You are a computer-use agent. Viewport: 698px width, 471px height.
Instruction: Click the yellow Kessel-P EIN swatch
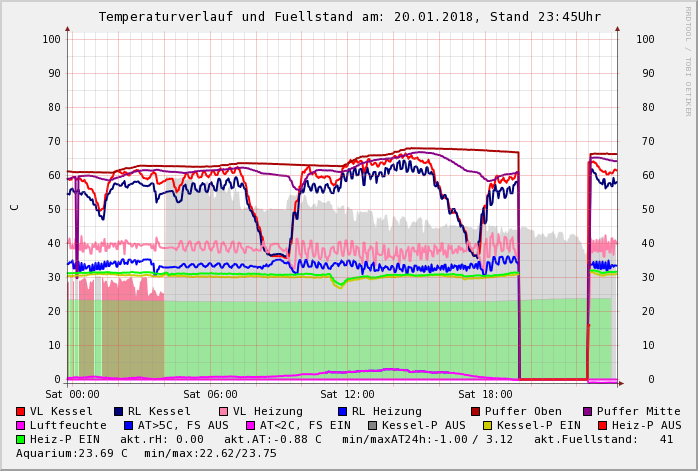(490, 426)
